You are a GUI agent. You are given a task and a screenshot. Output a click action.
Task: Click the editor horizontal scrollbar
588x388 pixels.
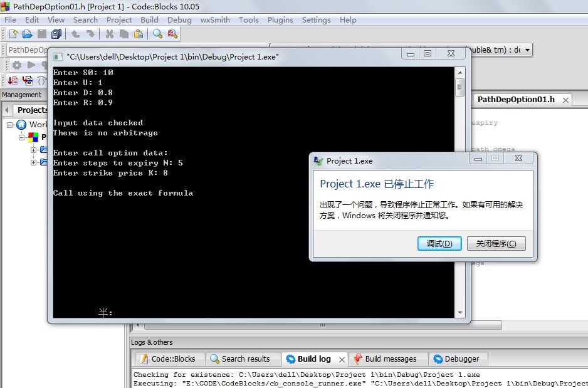click(322, 325)
